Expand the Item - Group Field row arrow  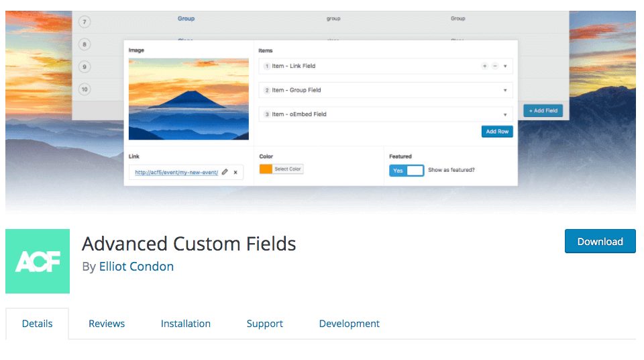point(505,91)
